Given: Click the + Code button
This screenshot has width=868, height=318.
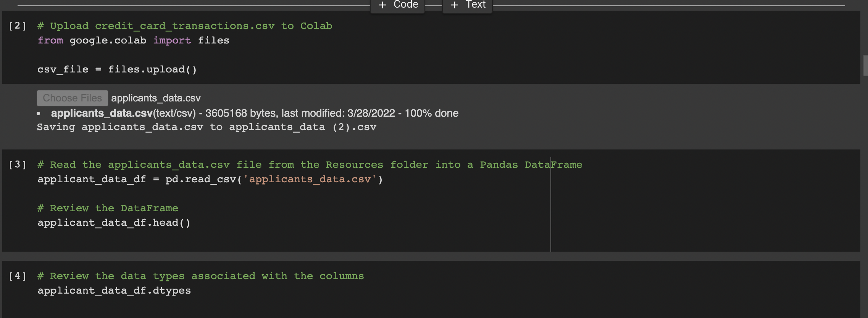Looking at the screenshot, I should point(398,5).
